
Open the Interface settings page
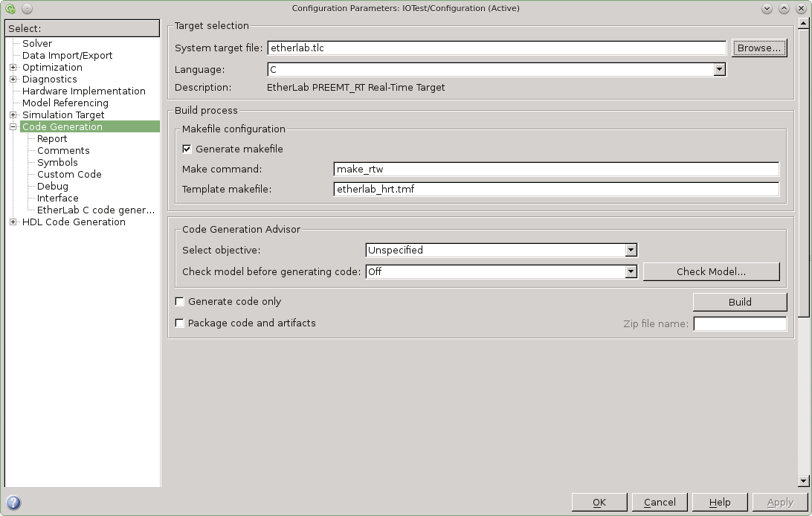pos(57,199)
